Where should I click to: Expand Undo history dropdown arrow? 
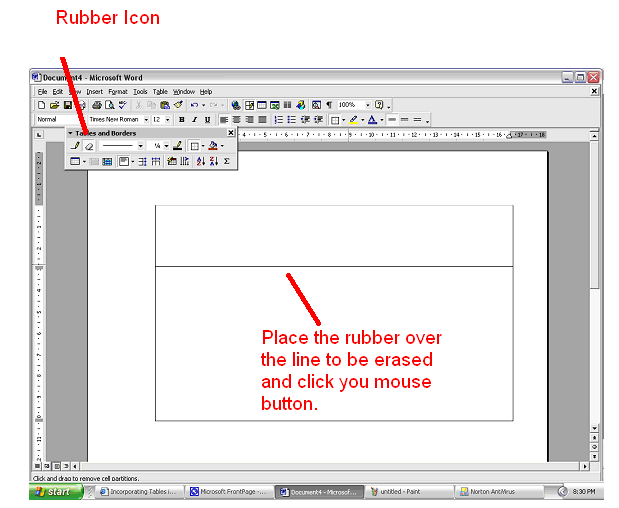204,105
